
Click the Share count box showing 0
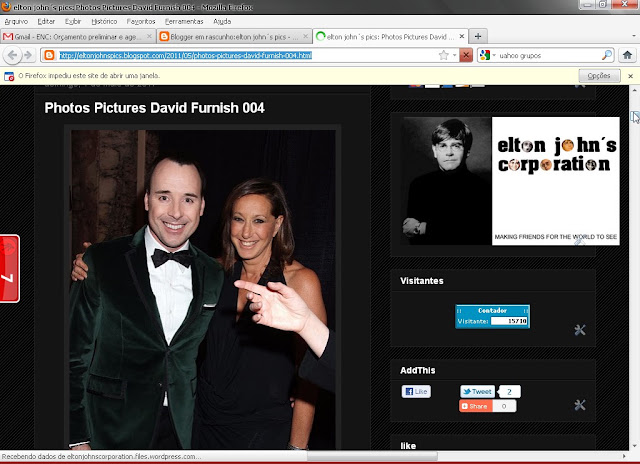click(x=504, y=406)
